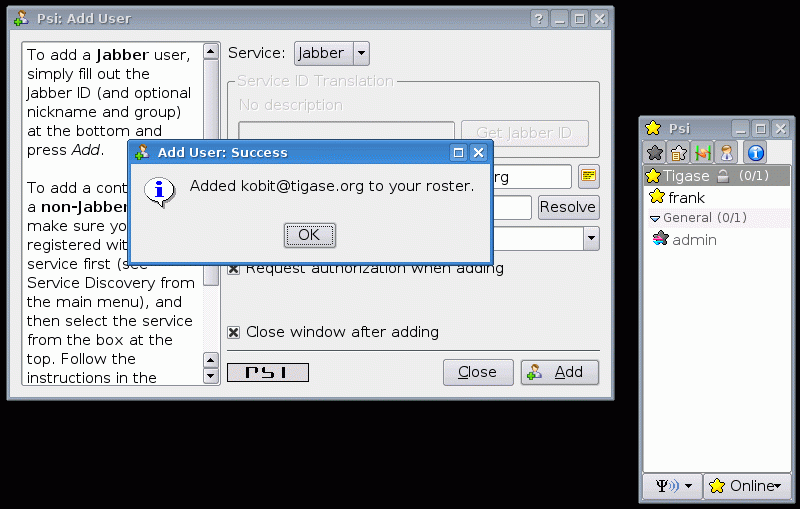Collapse the General group triangle

point(655,218)
